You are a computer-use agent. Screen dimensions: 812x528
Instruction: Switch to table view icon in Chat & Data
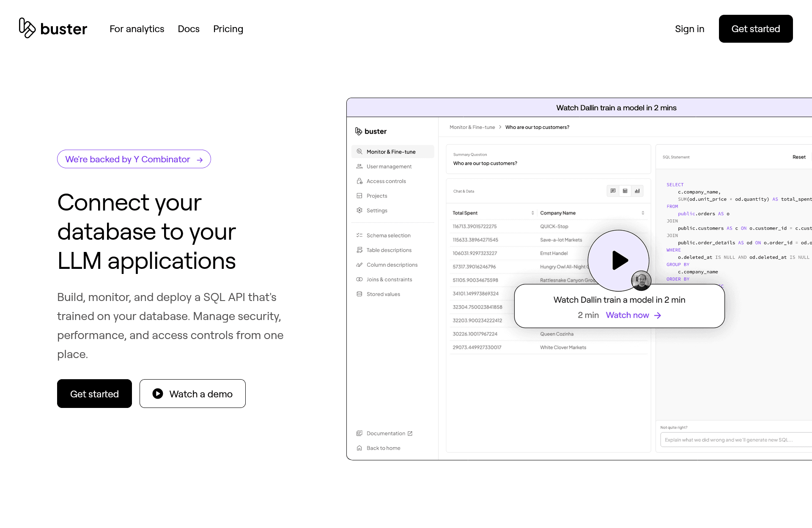click(x=625, y=191)
